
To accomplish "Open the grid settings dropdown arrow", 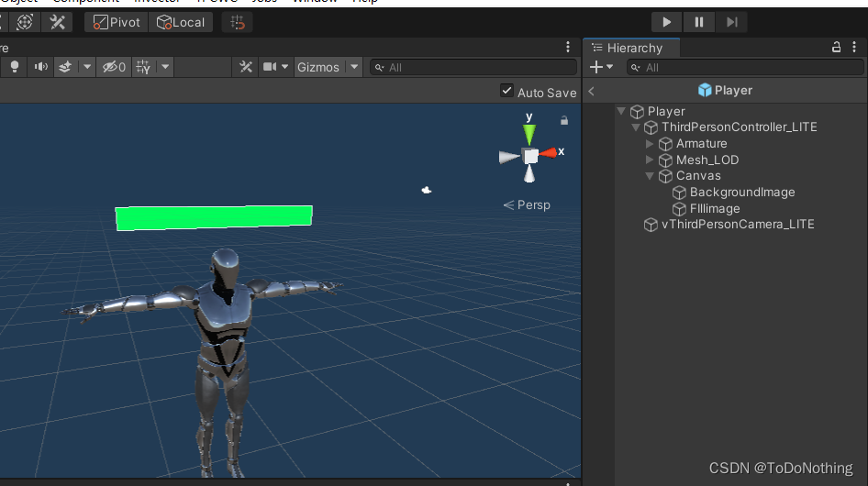I will pyautogui.click(x=165, y=67).
